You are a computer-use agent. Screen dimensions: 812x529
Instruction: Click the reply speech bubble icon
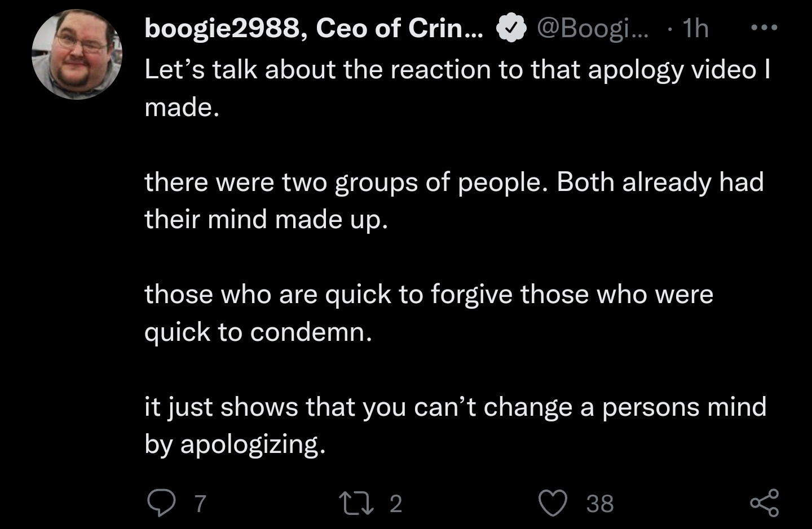coord(161,503)
